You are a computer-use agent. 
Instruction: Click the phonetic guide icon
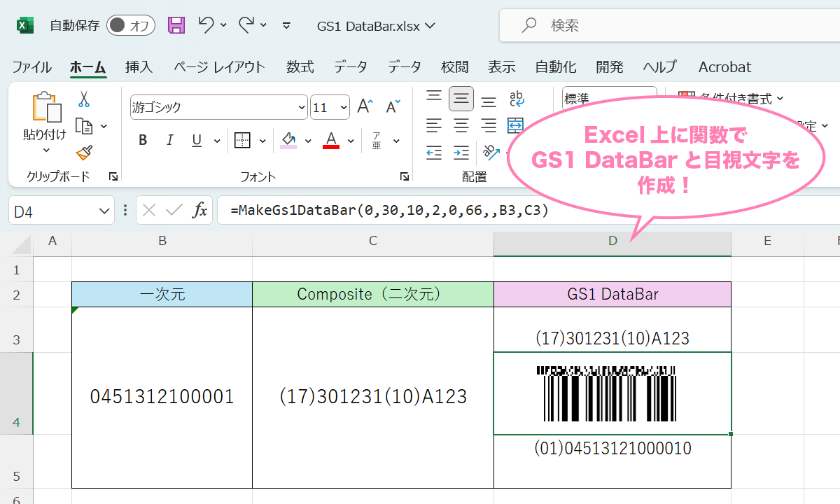coord(377,140)
